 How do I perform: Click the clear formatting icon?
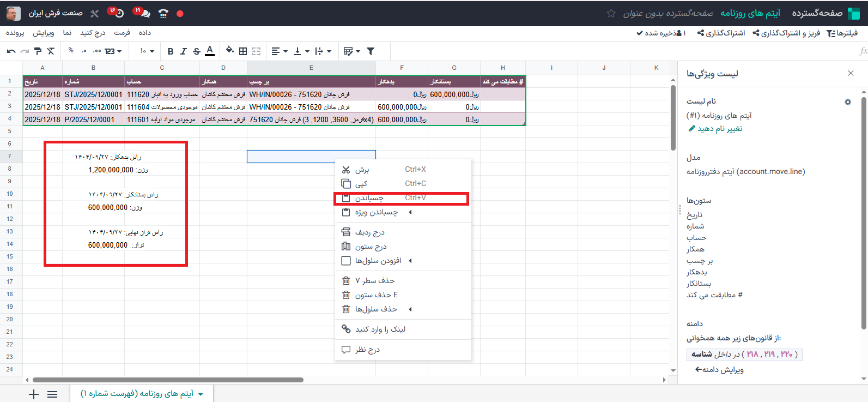point(51,51)
